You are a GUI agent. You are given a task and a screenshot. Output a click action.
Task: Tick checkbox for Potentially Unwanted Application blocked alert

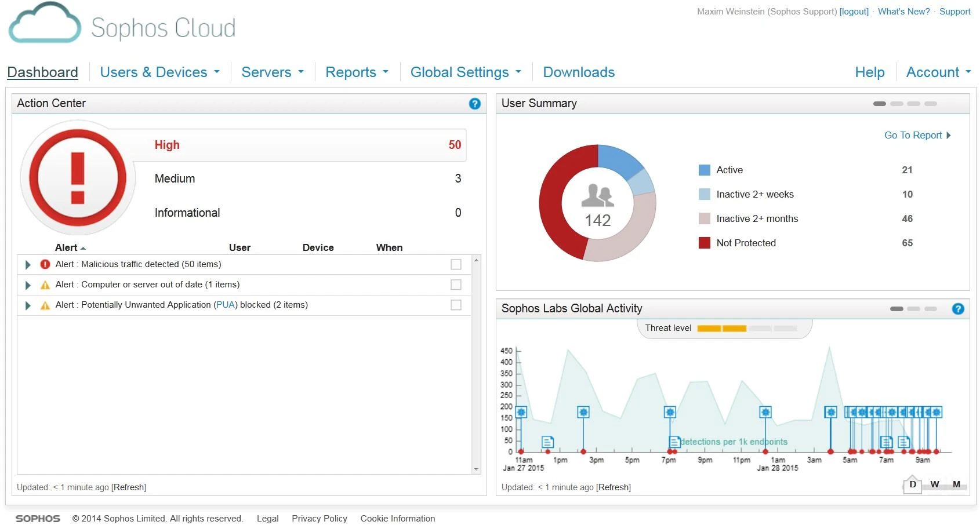pos(456,305)
